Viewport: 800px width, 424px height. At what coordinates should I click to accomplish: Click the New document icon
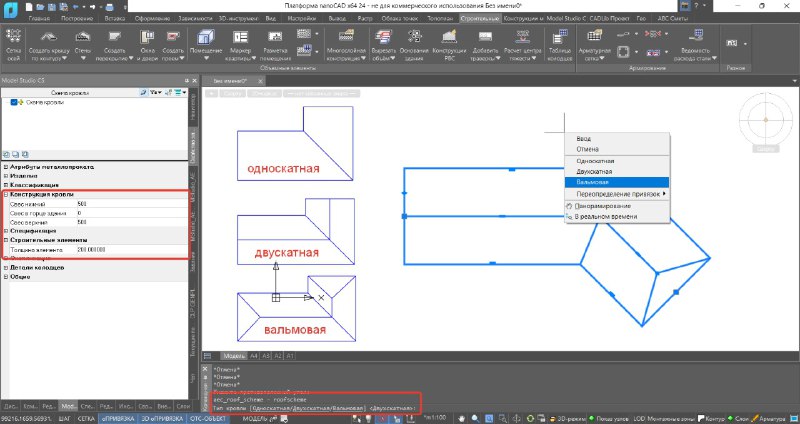pos(29,7)
